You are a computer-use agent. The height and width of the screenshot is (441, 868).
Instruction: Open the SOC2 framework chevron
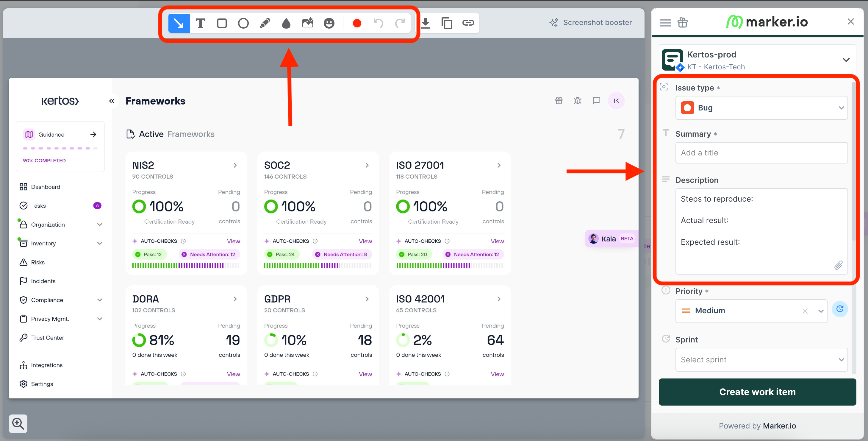[367, 165]
